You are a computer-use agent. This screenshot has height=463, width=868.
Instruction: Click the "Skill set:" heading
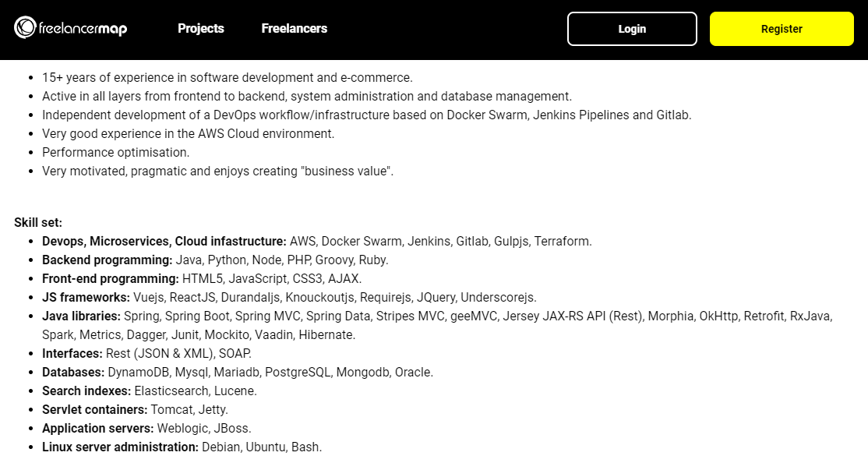tap(38, 223)
